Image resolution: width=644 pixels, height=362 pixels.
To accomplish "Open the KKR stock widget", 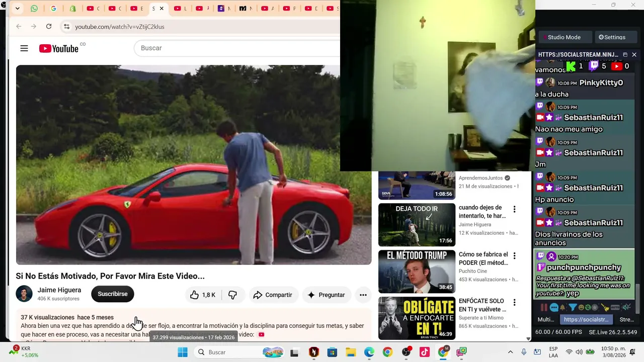I will (x=25, y=352).
